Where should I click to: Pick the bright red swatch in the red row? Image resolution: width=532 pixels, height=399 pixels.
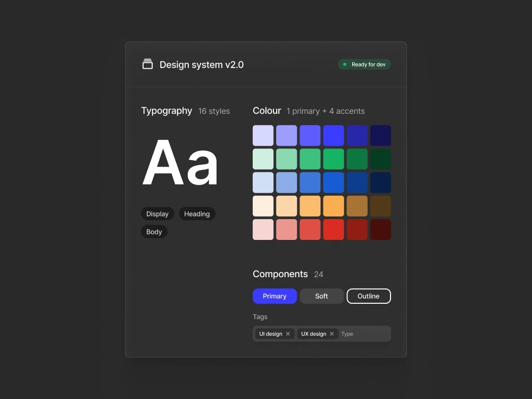(x=334, y=230)
